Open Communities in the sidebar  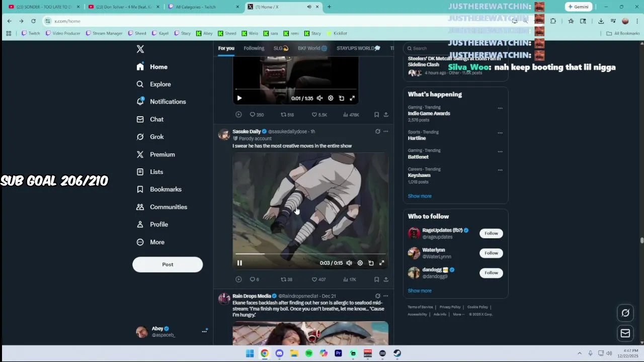point(162,207)
